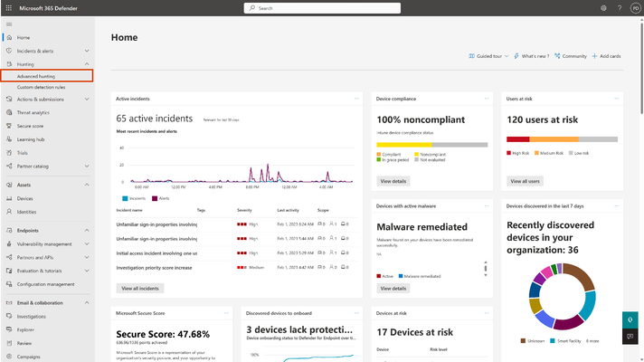644x362 pixels.
Task: Open the Review menu item
Action: (x=24, y=343)
